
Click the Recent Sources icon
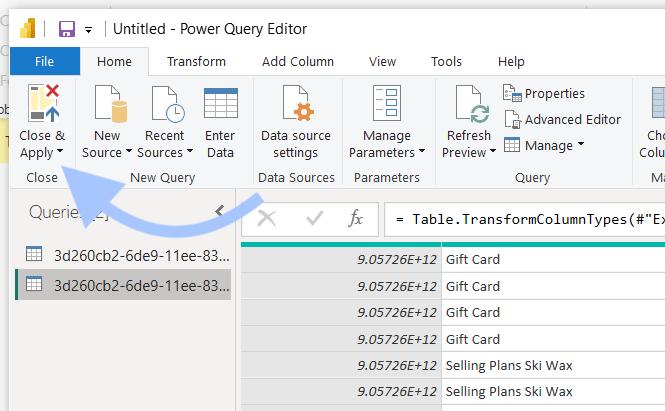point(168,104)
